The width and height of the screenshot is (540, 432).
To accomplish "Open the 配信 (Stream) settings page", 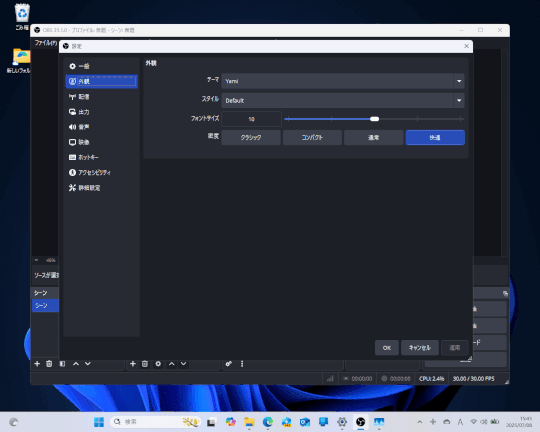I will [101, 97].
